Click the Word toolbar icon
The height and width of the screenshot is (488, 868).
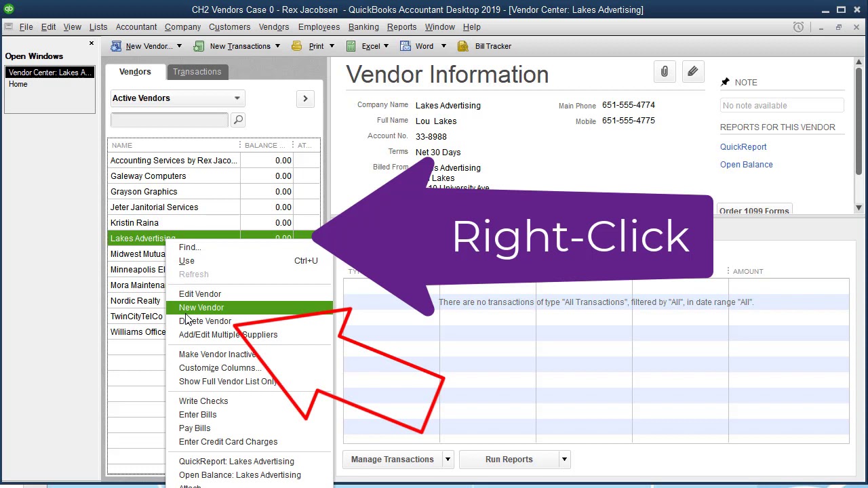pos(405,46)
